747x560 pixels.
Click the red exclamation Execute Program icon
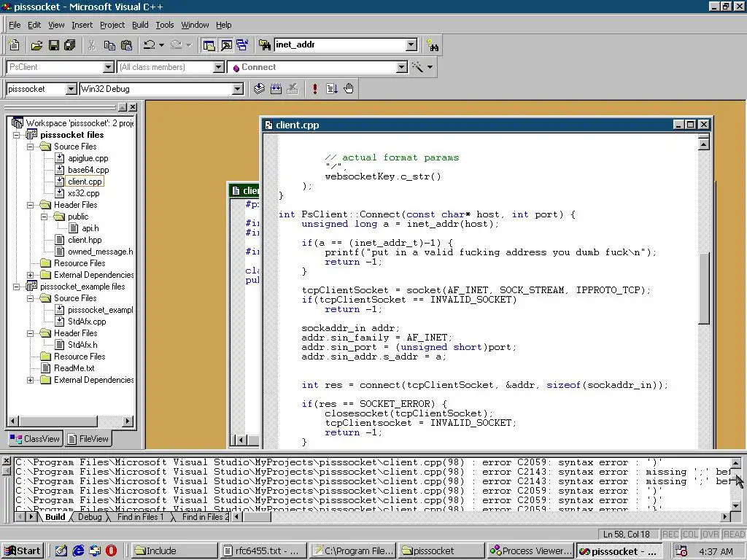315,89
